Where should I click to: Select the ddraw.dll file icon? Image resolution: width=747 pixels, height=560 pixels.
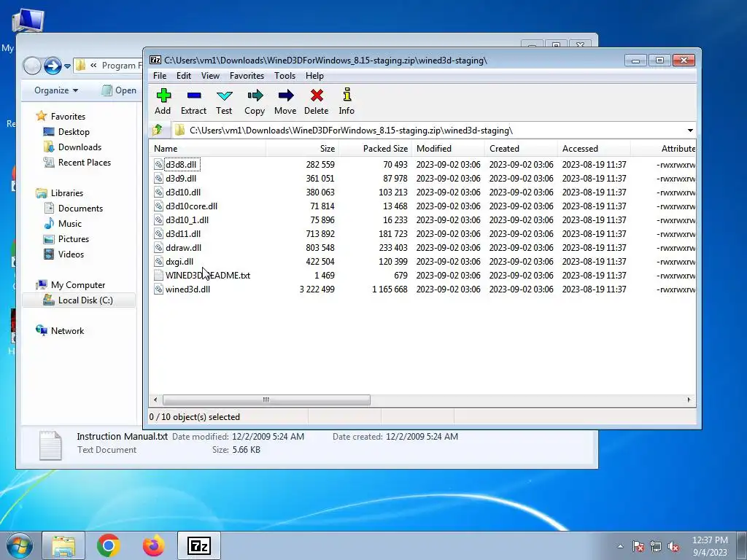[x=158, y=248]
